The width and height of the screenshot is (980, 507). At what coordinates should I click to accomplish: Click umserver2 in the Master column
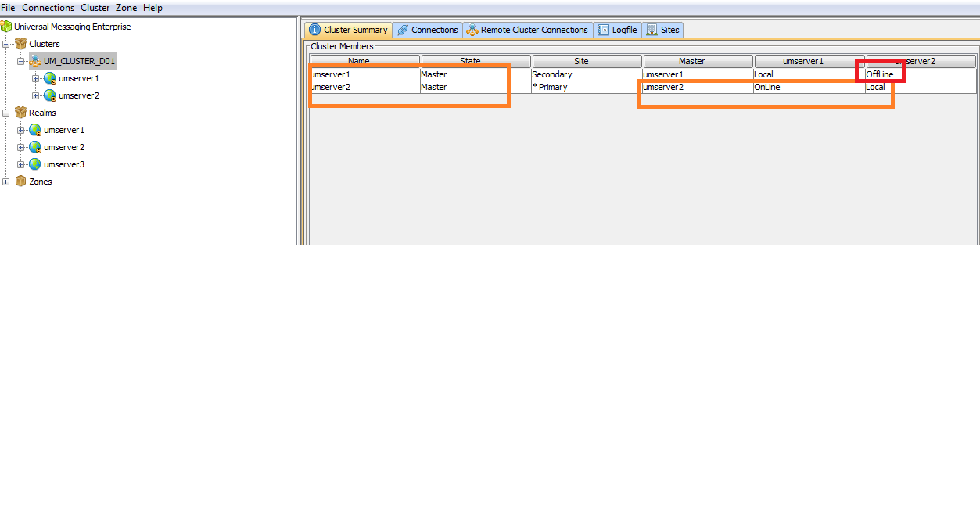coord(698,87)
